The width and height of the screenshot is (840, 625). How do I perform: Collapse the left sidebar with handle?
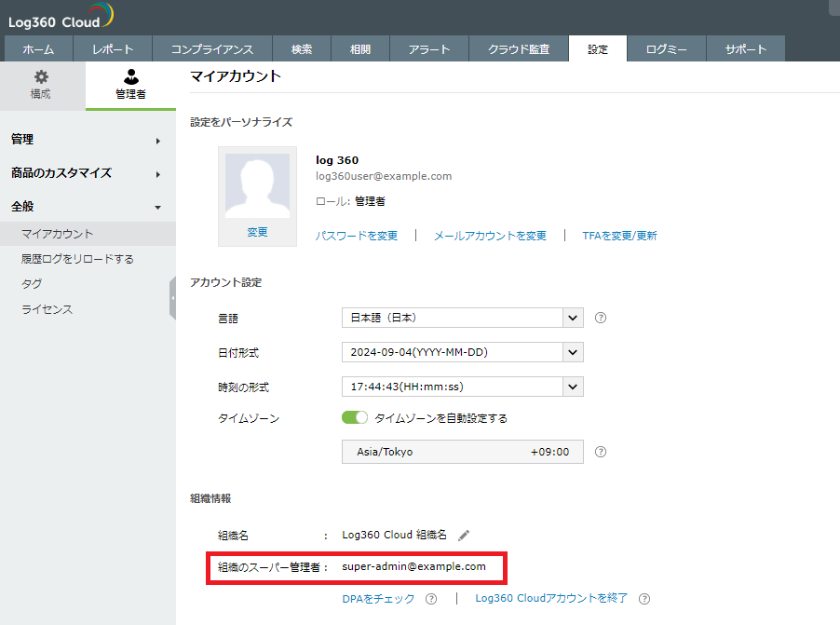click(172, 298)
